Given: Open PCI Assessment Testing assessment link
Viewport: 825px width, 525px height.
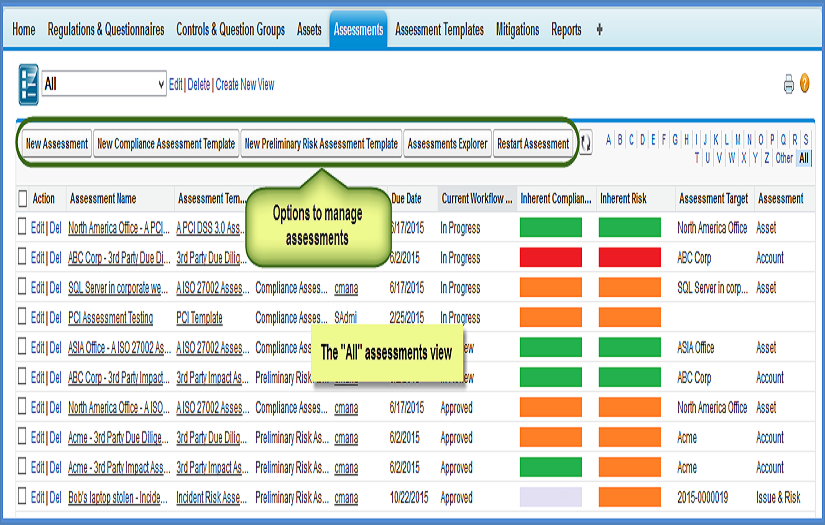Looking at the screenshot, I should (x=110, y=318).
